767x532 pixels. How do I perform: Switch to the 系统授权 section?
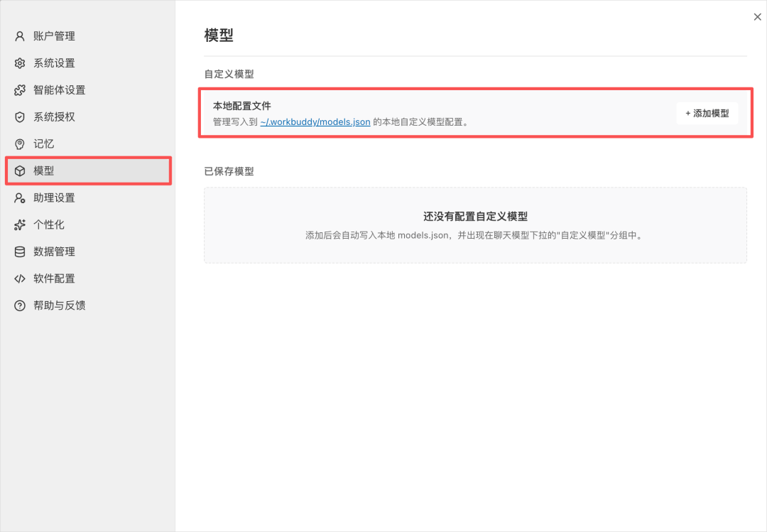click(x=88, y=117)
